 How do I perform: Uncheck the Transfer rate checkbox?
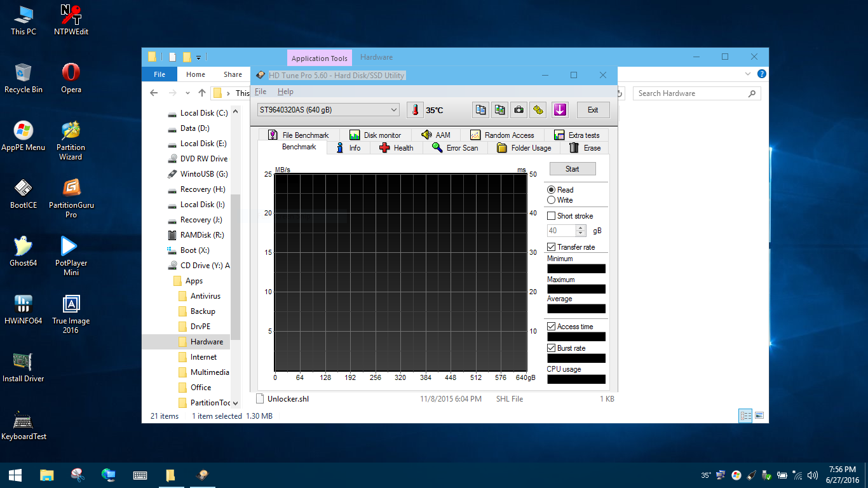pyautogui.click(x=552, y=247)
